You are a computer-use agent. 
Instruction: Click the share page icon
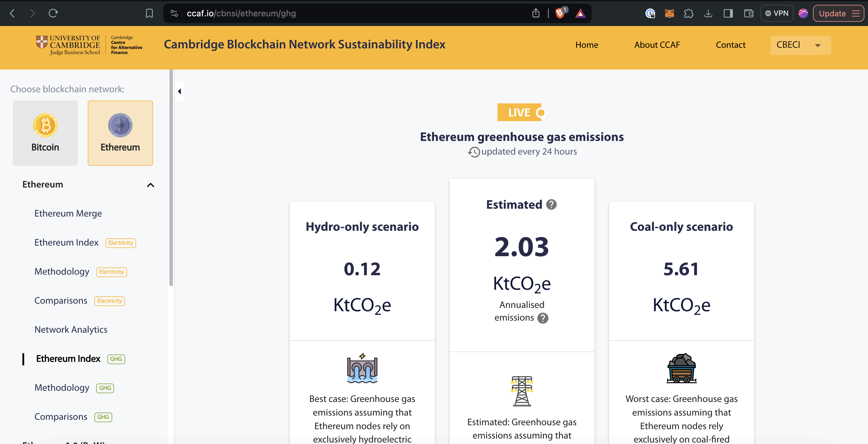[536, 14]
